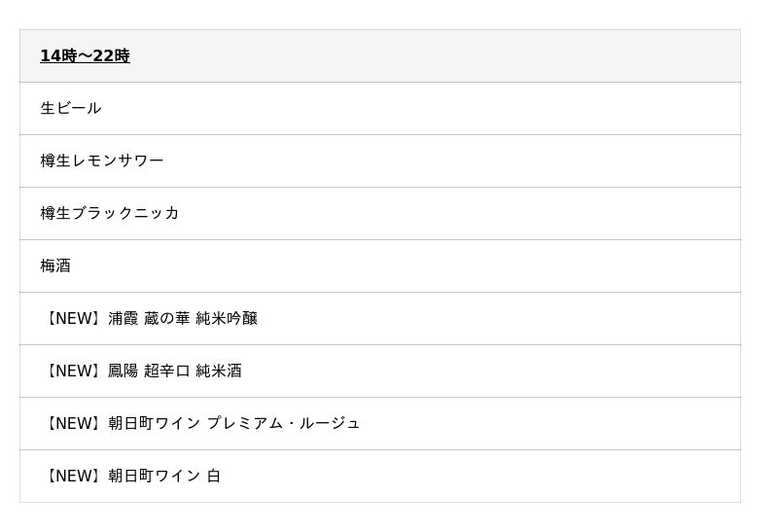
Task: Click blank area of the grey header row
Action: point(438,56)
